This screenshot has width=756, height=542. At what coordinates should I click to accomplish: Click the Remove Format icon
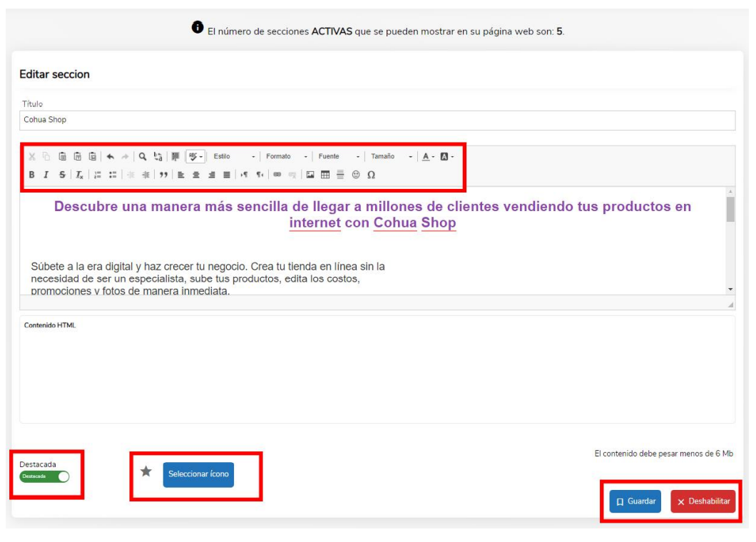(80, 175)
